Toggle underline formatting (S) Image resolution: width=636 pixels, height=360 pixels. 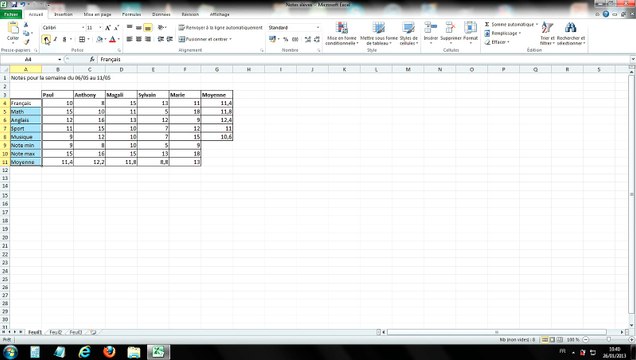pos(64,39)
